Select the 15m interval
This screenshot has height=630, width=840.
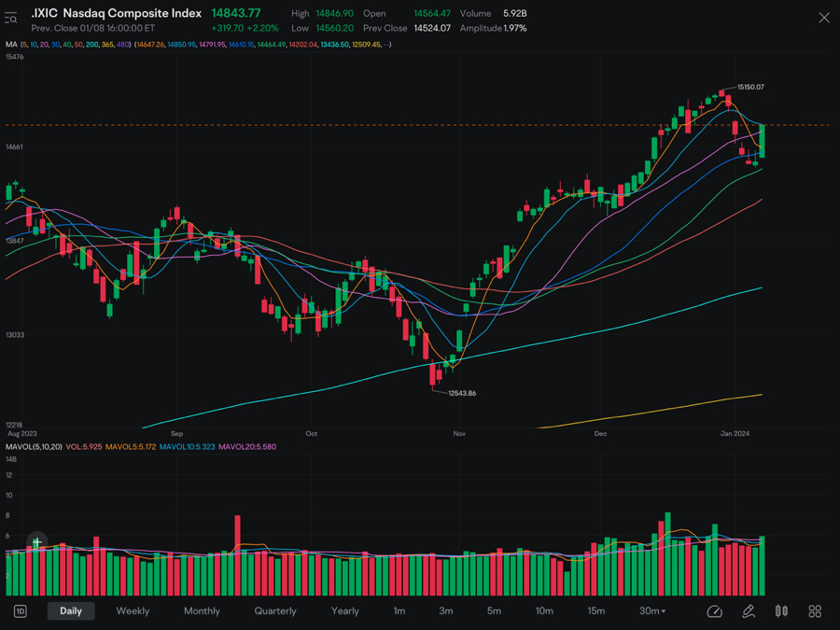click(595, 611)
